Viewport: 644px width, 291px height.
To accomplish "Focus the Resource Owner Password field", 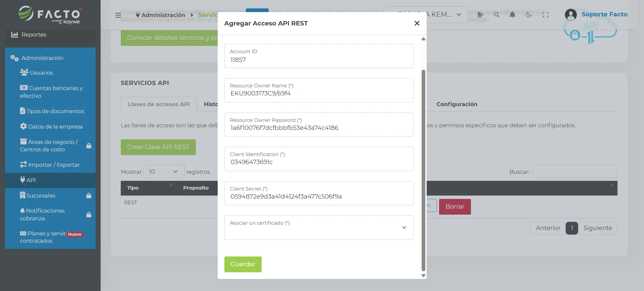I will point(319,125).
